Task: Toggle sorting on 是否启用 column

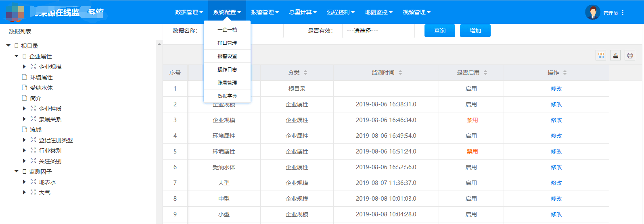Action: (x=485, y=73)
